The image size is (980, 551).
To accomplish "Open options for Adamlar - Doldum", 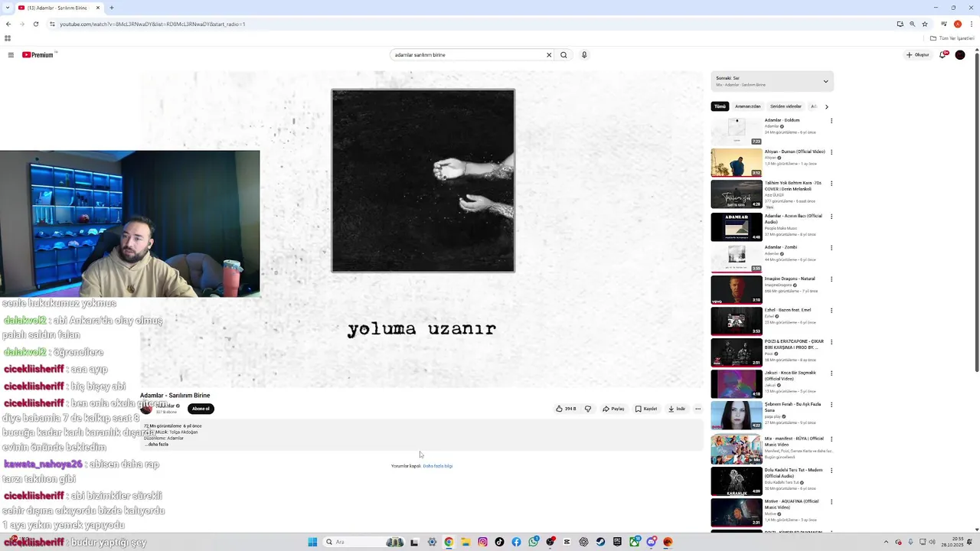I will coord(831,121).
